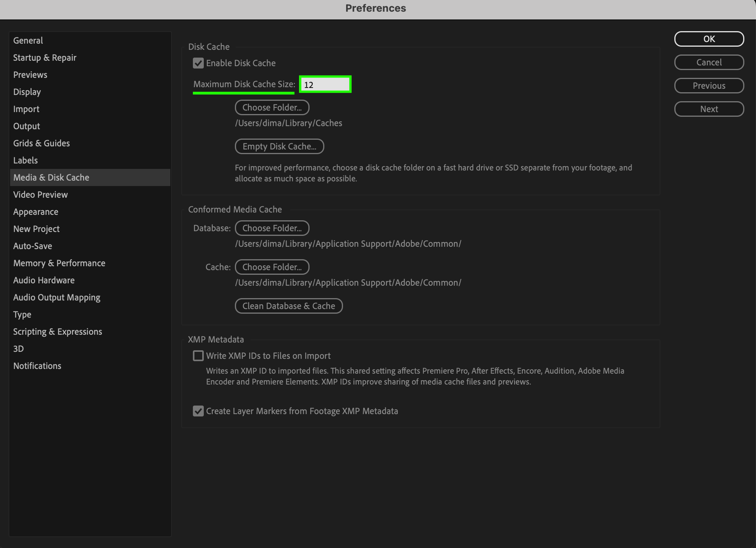Click Choose Folder under Disk Cache

(272, 107)
